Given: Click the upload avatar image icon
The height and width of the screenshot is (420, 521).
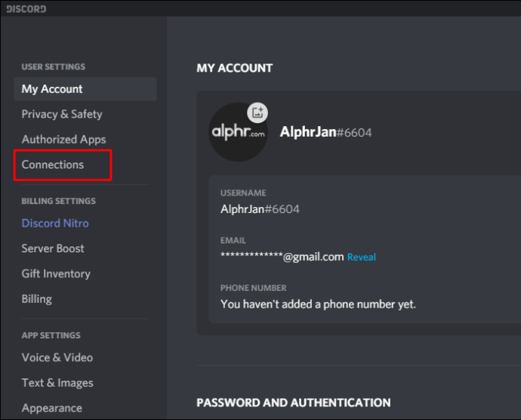Looking at the screenshot, I should click(x=257, y=113).
